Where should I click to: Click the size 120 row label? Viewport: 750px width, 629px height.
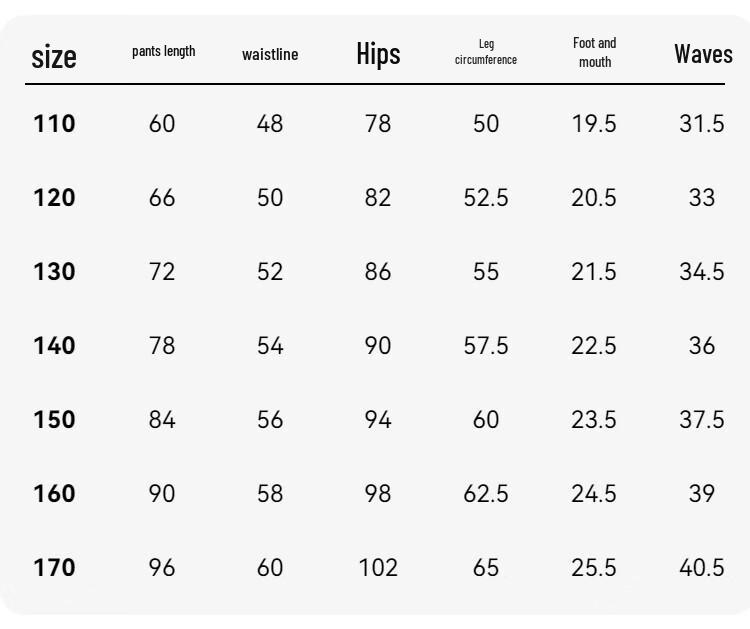coord(54,198)
